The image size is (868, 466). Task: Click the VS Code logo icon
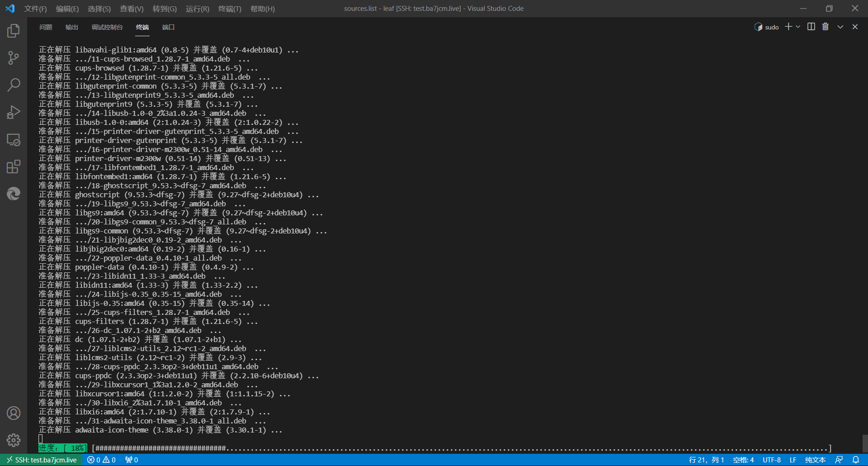(x=10, y=9)
